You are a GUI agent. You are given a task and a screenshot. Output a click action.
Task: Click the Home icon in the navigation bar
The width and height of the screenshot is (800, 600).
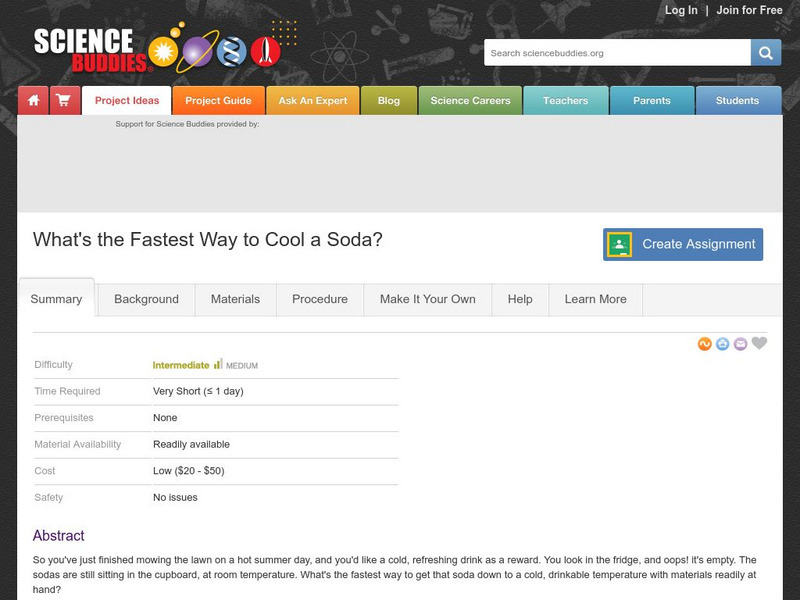(34, 101)
